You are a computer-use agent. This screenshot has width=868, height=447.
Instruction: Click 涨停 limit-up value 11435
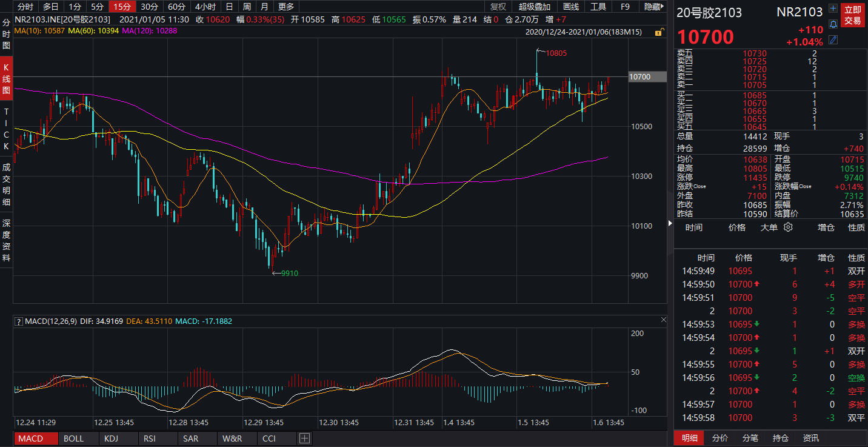pos(755,178)
